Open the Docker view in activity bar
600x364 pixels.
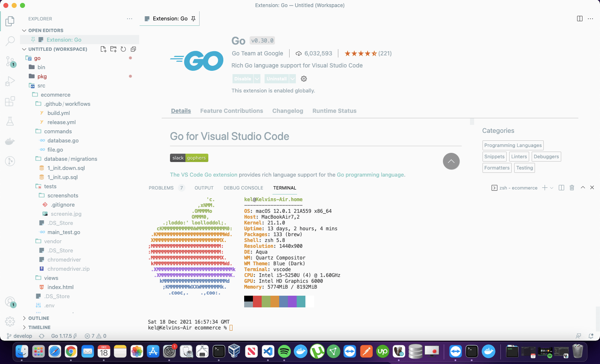[10, 141]
